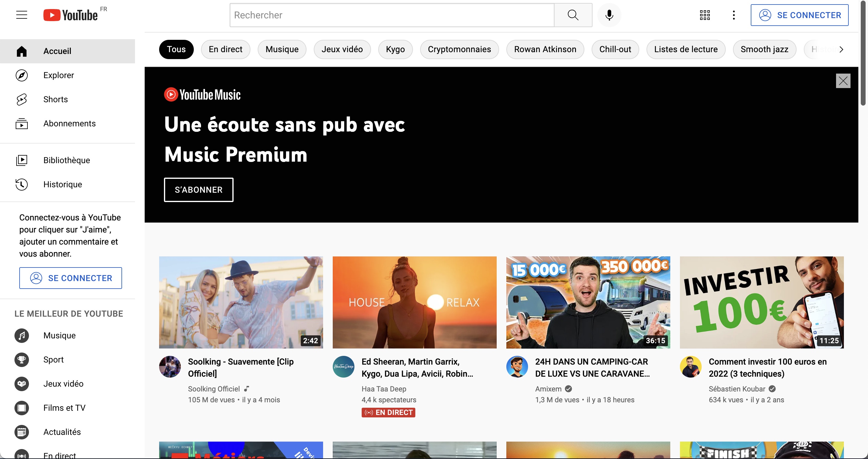Image resolution: width=868 pixels, height=459 pixels.
Task: Click the Films et TV film icon
Action: point(22,408)
